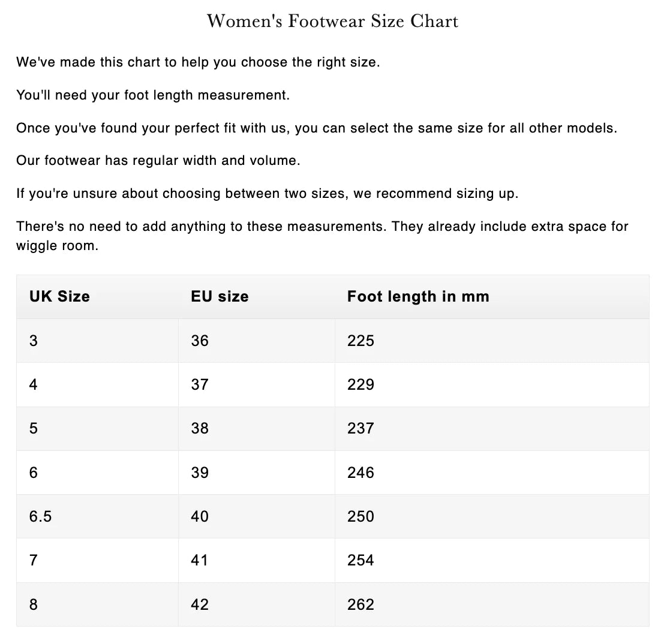Image resolution: width=667 pixels, height=644 pixels.
Task: Click the 246 foot length value
Action: tap(360, 473)
